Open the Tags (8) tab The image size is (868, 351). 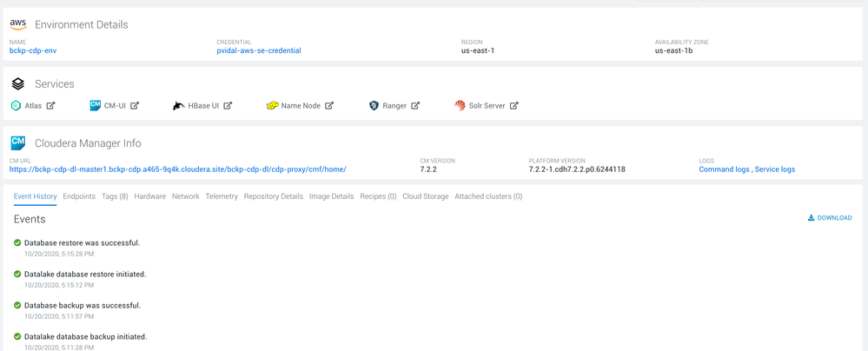(x=116, y=196)
